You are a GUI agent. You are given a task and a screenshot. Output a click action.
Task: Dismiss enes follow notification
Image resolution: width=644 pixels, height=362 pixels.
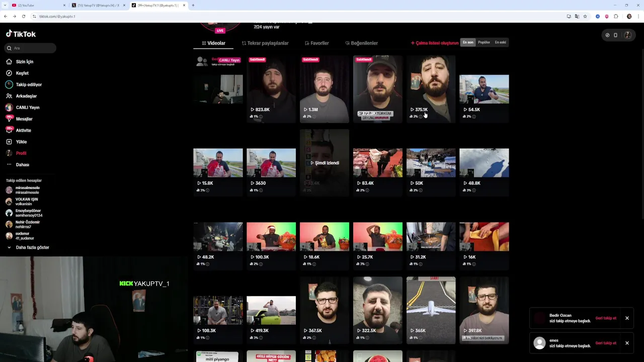point(627,343)
